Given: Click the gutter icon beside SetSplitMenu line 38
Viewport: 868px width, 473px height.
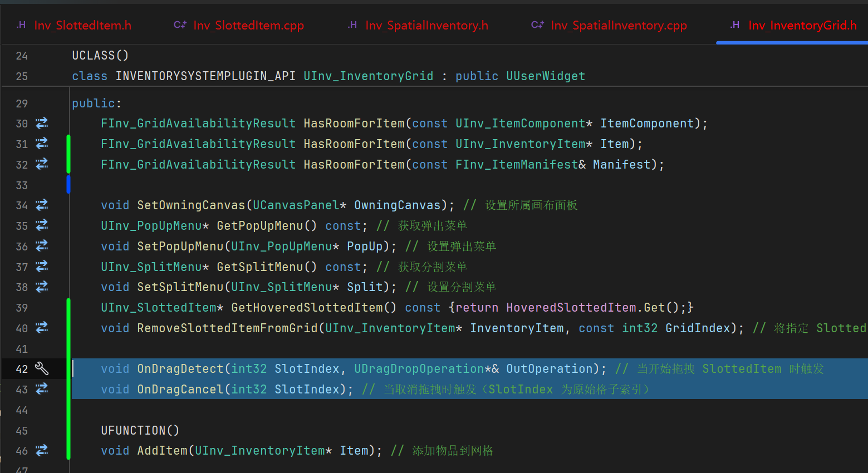Looking at the screenshot, I should [x=42, y=287].
